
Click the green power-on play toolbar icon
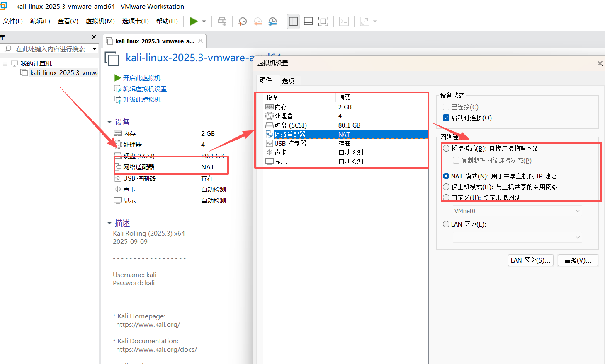tap(194, 21)
